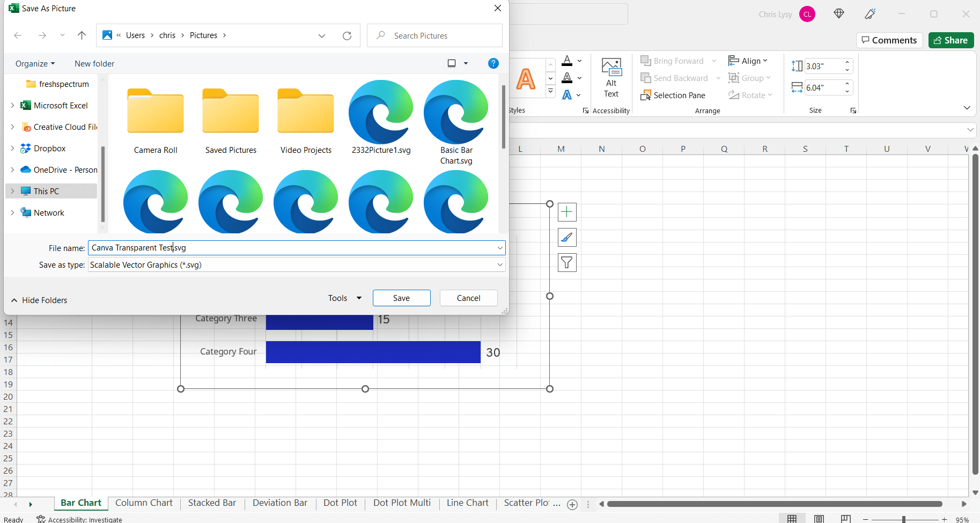This screenshot has height=523, width=980.
Task: Open address bar previous locations dropdown
Action: click(322, 35)
